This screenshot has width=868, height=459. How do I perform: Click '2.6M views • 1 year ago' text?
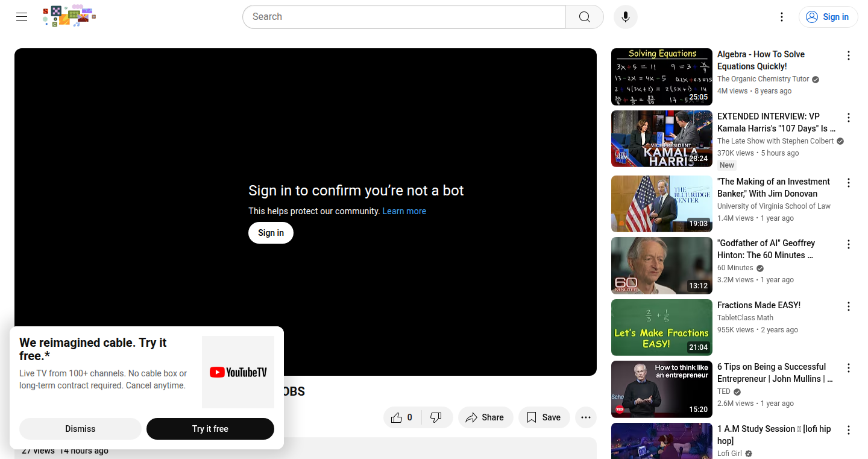coord(756,404)
